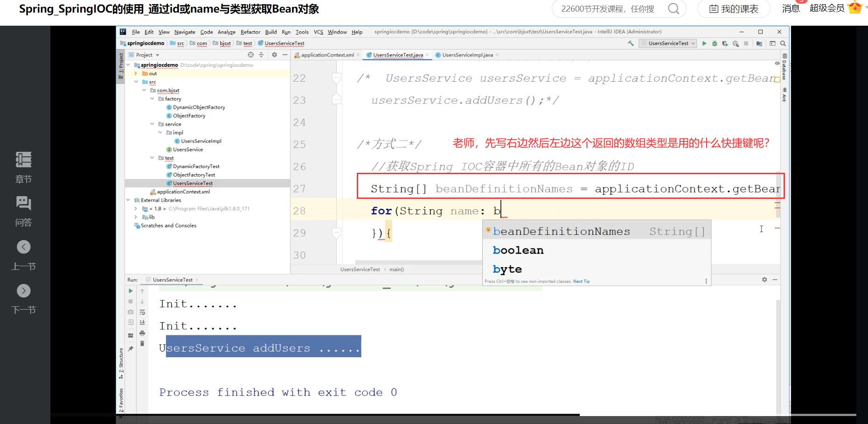Run with coverage icon in toolbar

pos(725,43)
